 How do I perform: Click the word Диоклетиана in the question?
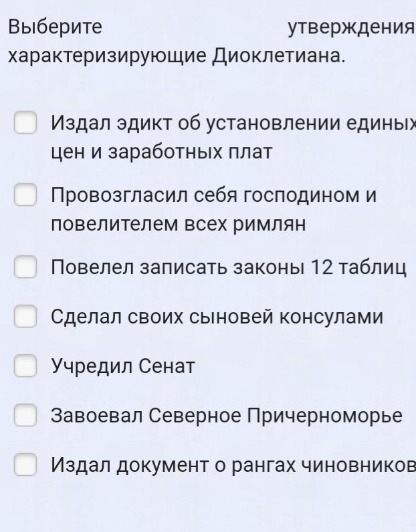(279, 56)
